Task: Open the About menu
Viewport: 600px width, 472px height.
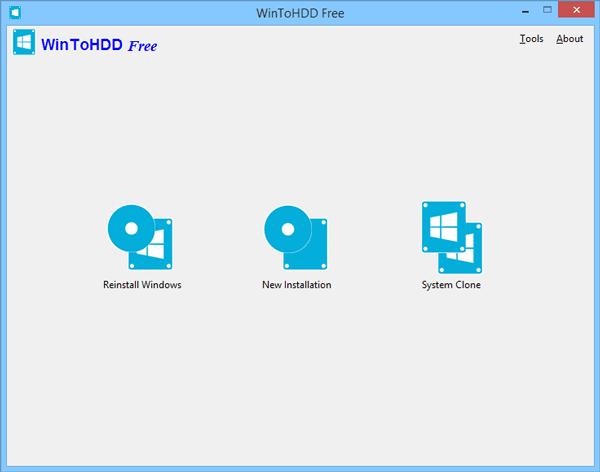Action: 569,39
